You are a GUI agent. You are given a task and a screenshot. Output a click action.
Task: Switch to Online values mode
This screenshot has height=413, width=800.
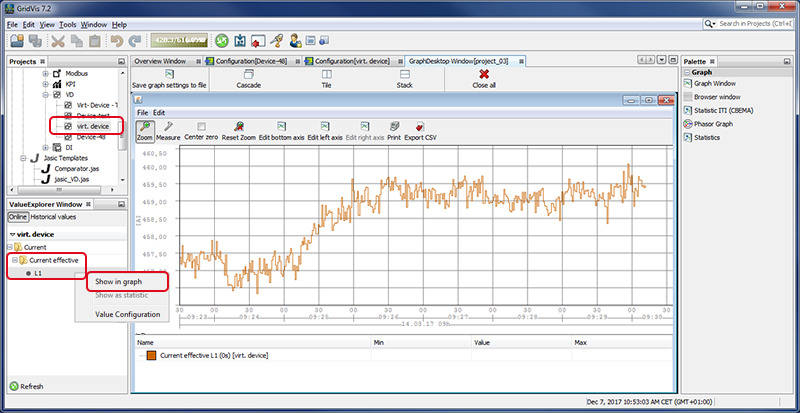pyautogui.click(x=18, y=216)
